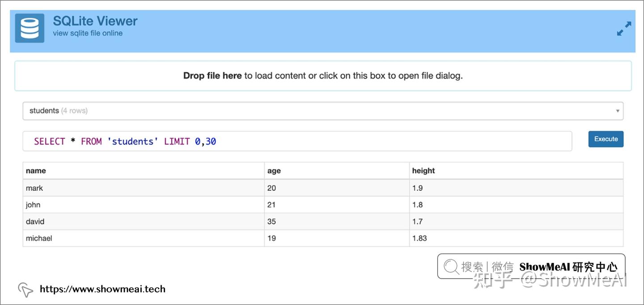This screenshot has width=644, height=305.
Task: Click the cursor icon beside showmeai.tech URL
Action: coord(25,290)
